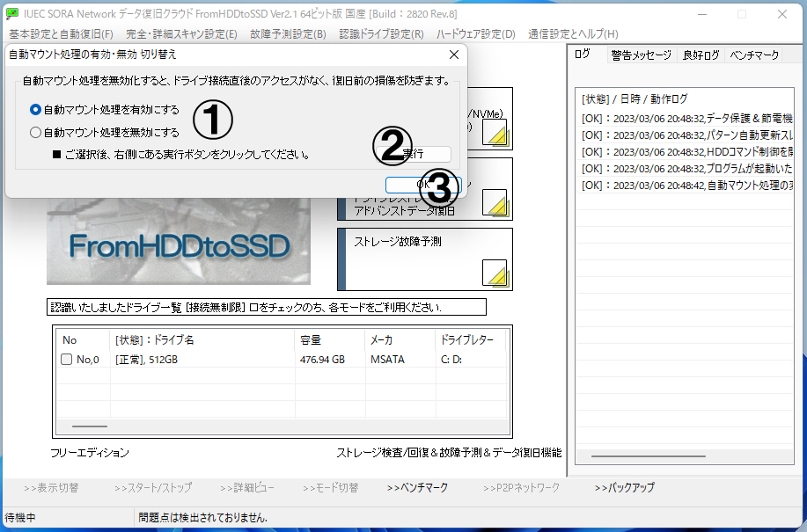Click the yellow triangle icon on the NVMe mode panel
The width and height of the screenshot is (807, 532).
point(495,132)
